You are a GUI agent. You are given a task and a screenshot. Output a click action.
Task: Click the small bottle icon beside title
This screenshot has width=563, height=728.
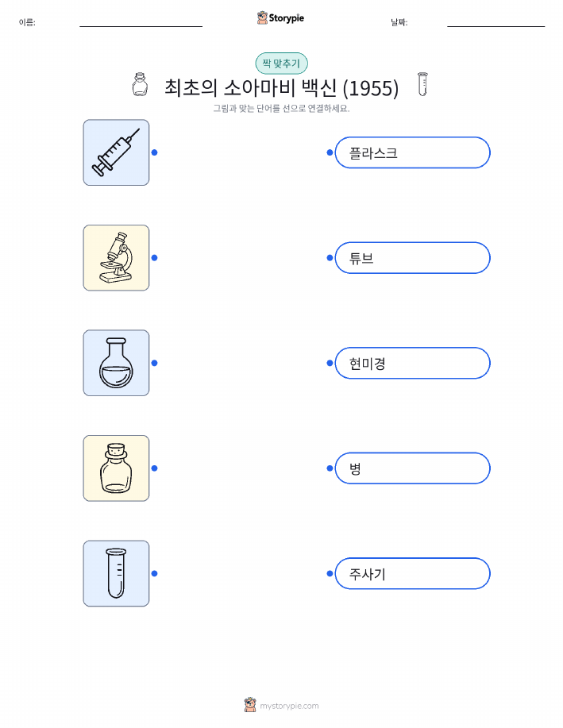(140, 84)
